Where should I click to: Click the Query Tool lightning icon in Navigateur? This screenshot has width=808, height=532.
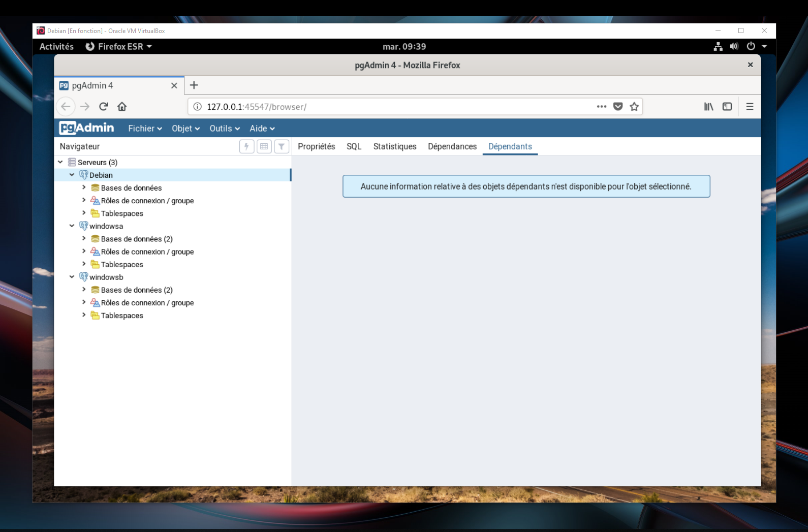click(246, 146)
